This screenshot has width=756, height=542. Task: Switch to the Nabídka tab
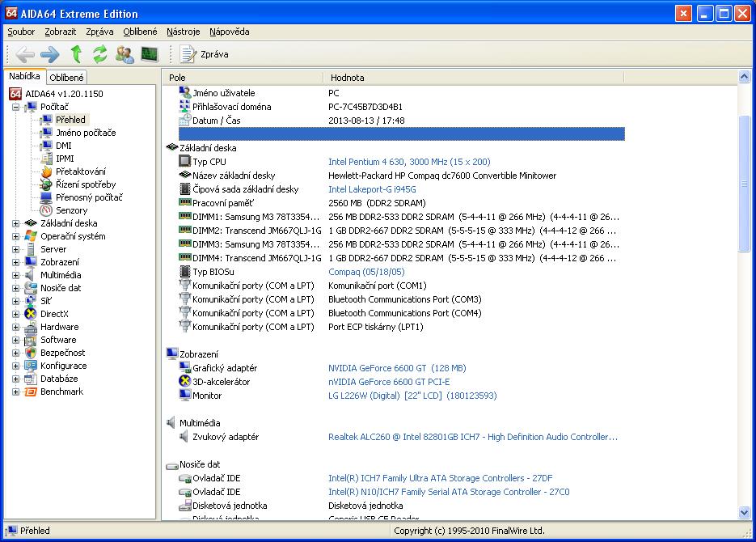(x=24, y=76)
